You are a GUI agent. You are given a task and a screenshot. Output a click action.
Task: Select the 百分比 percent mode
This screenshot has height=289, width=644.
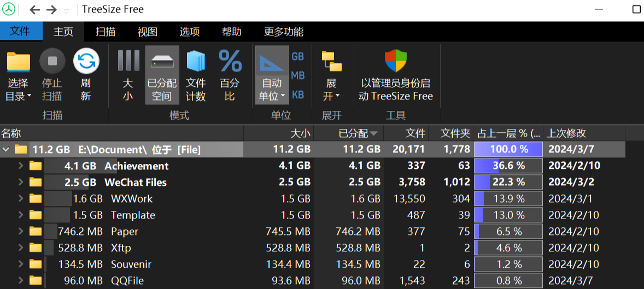230,75
